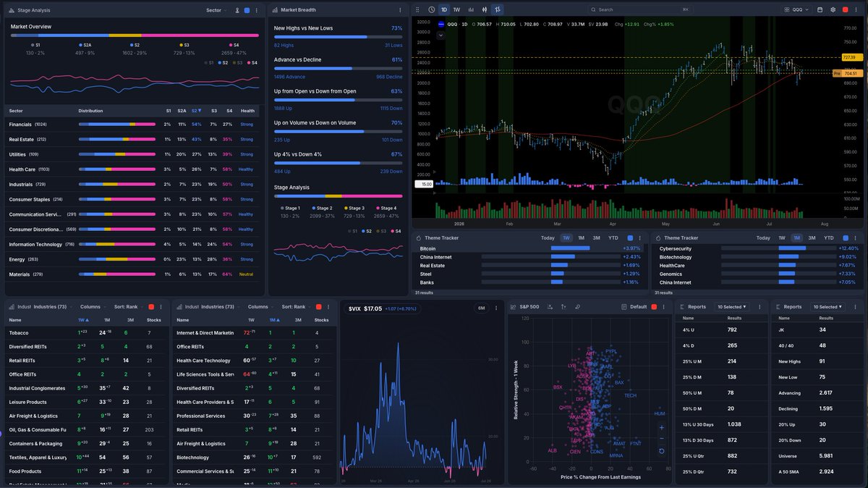This screenshot has height=488, width=868.
Task: Open Columns dropdown in left Industries panel
Action: point(93,306)
